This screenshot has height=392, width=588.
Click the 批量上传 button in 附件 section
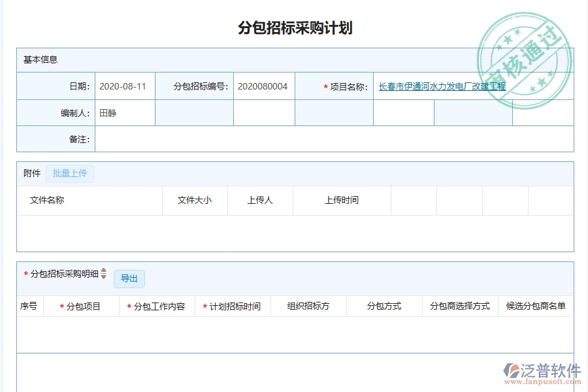71,173
